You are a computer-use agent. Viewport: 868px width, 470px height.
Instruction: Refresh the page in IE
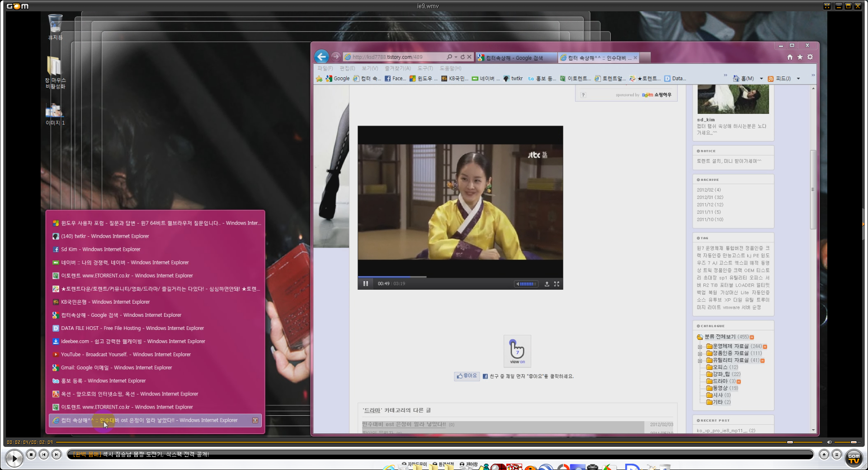point(462,57)
